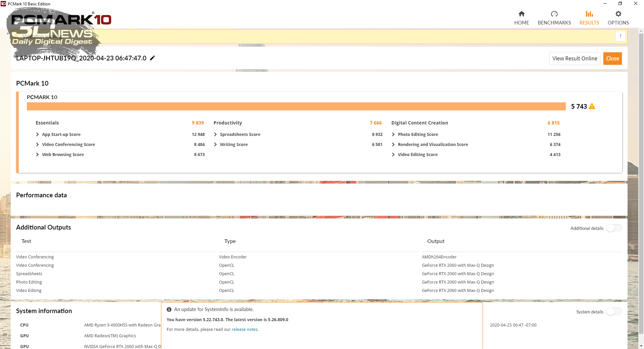The height and width of the screenshot is (349, 644).
Task: Click AMDh264Encoder output entry
Action: tap(439, 257)
